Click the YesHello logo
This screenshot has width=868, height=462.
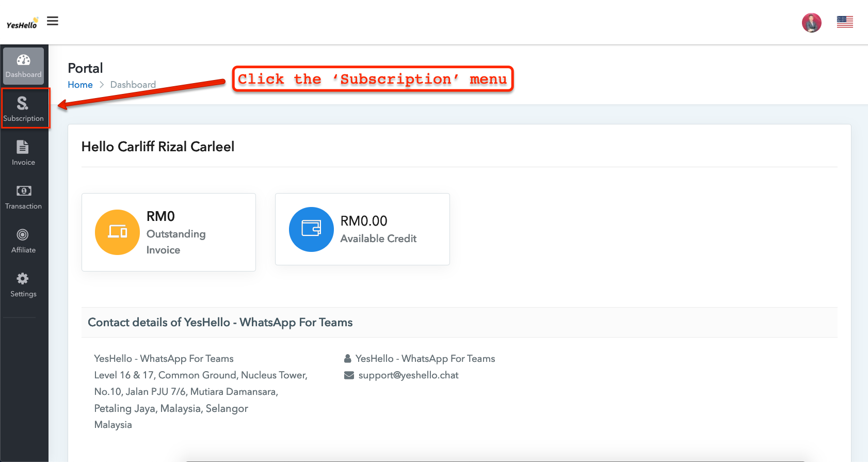(22, 23)
